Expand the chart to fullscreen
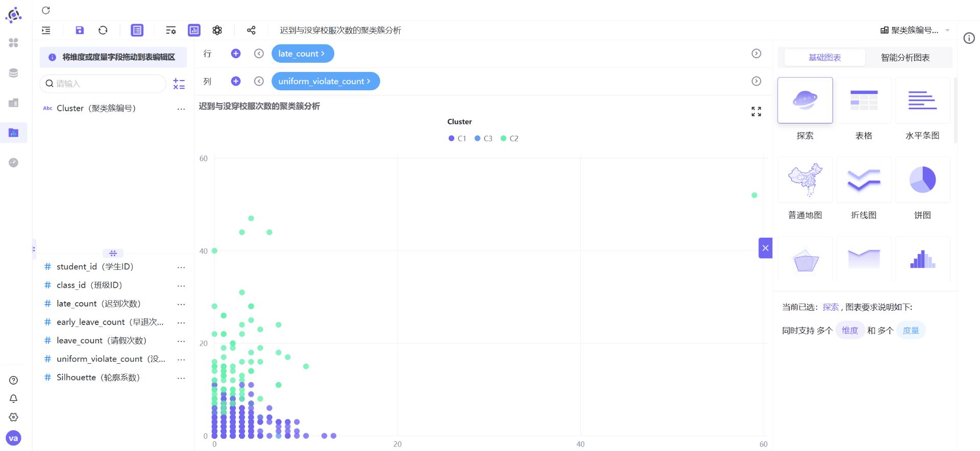Screen dimensions: 980x451 click(x=756, y=111)
